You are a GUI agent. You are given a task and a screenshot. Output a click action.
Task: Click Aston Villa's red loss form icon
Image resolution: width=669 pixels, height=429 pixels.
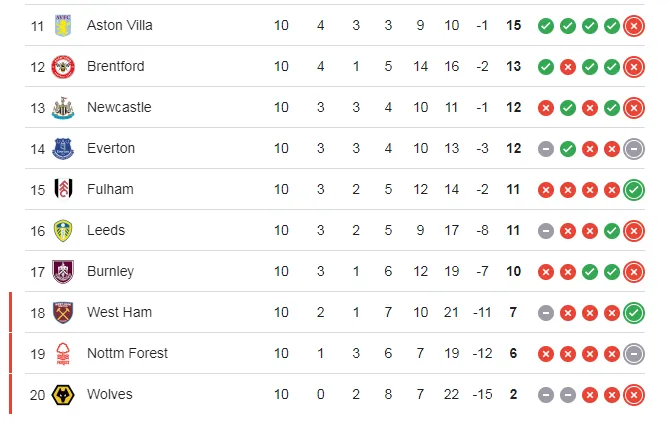pyautogui.click(x=633, y=25)
